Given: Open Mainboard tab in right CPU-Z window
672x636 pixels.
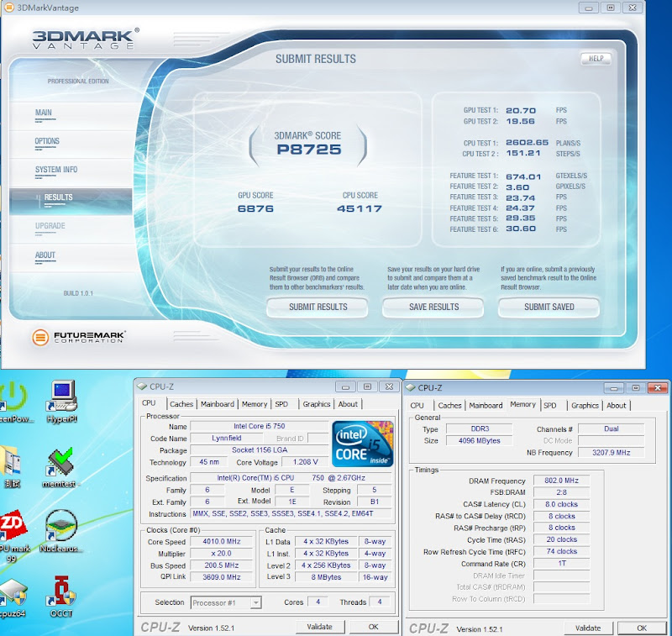Looking at the screenshot, I should pos(486,406).
